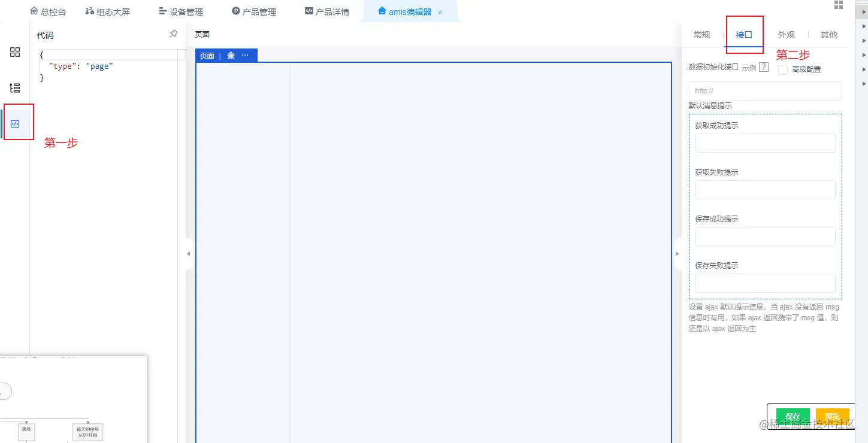Open the 常规 settings tab
The image size is (868, 443).
(701, 35)
